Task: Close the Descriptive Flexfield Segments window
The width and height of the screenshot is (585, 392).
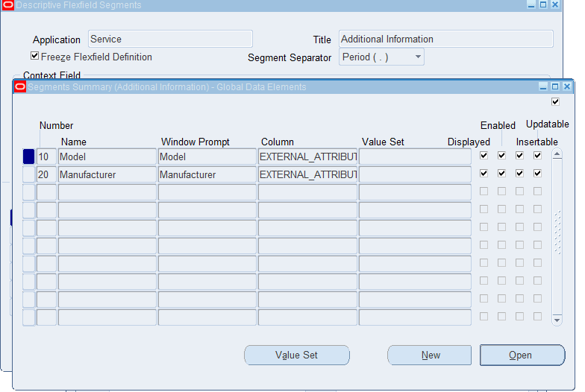Action: point(554,4)
